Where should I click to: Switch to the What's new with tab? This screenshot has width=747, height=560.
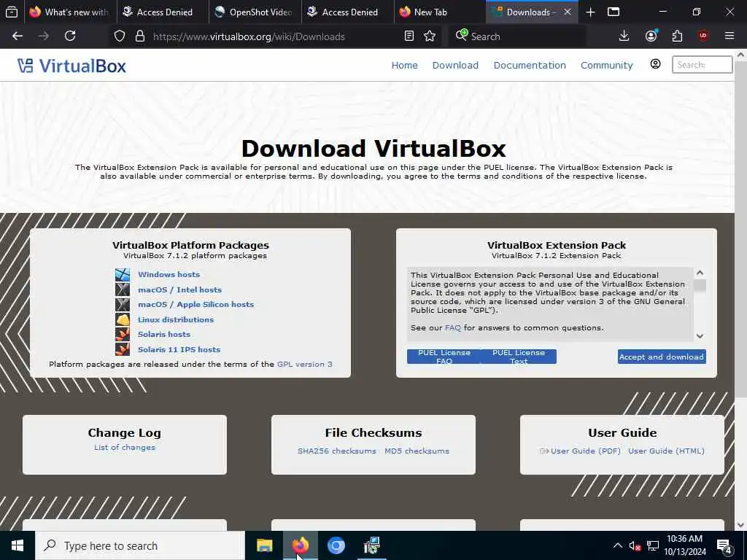coord(69,12)
